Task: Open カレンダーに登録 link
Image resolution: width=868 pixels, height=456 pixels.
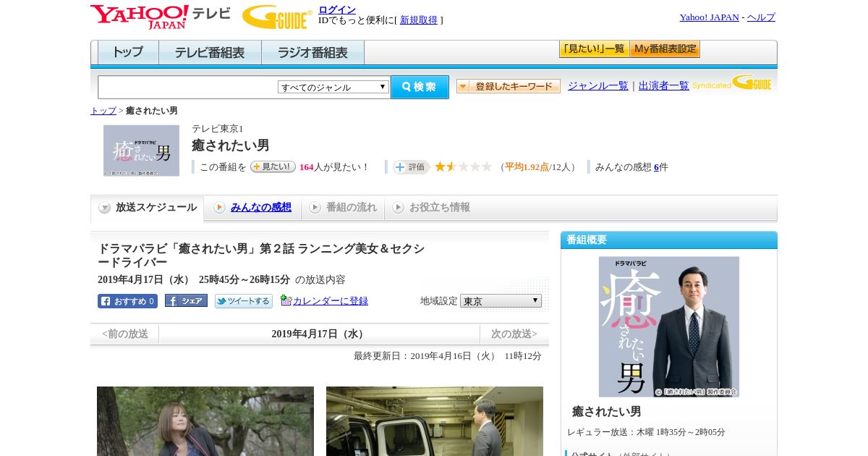Action: (x=331, y=301)
